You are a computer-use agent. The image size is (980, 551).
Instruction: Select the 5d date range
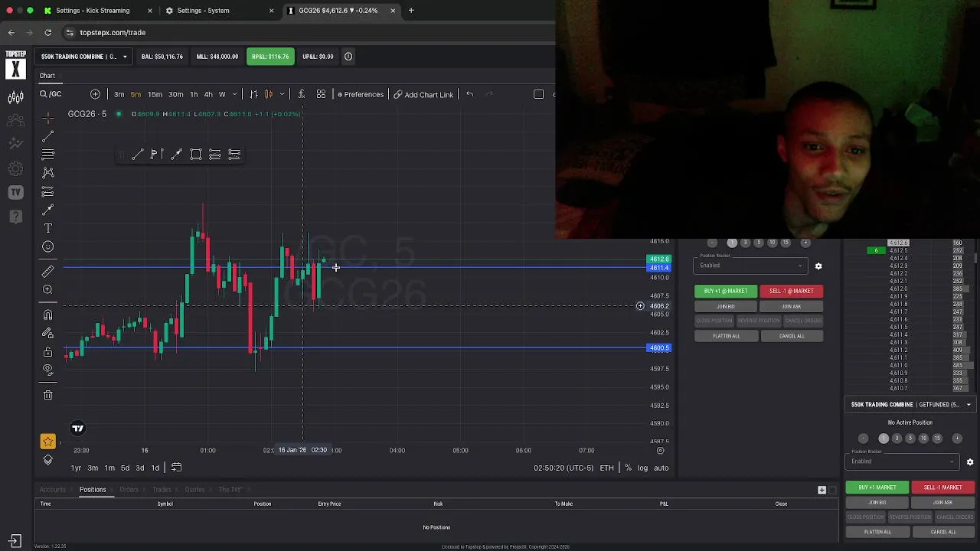(125, 468)
